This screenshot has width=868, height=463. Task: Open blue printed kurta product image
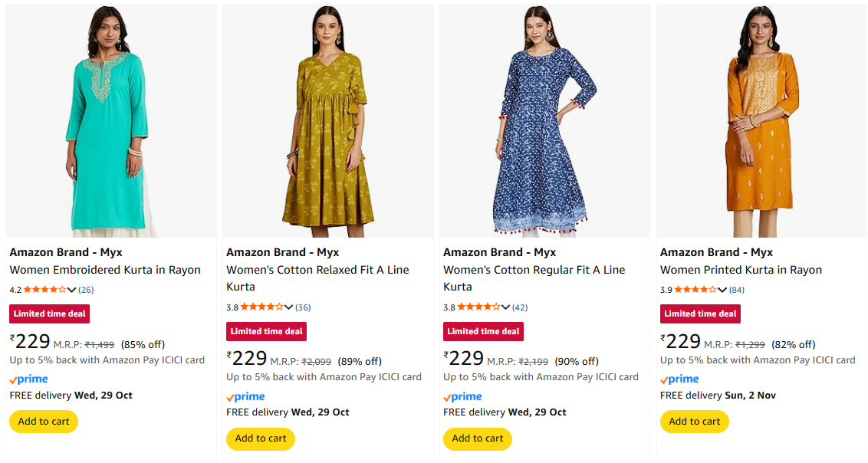pyautogui.click(x=544, y=121)
